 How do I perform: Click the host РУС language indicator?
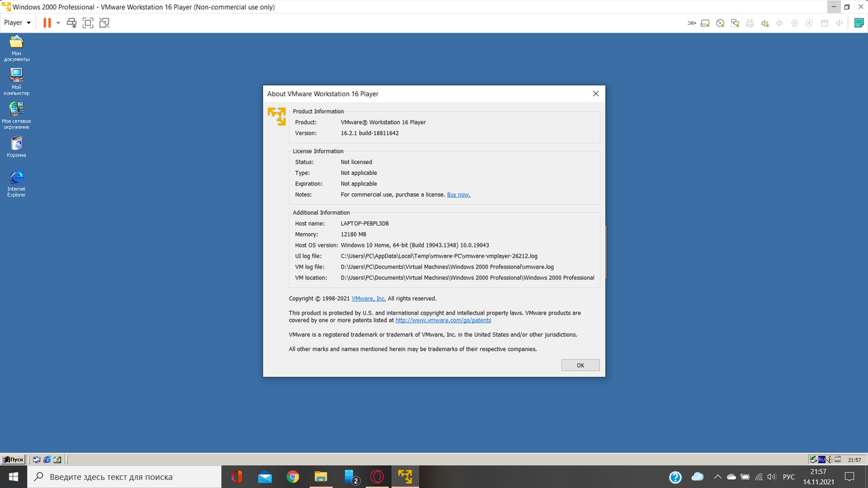(789, 477)
